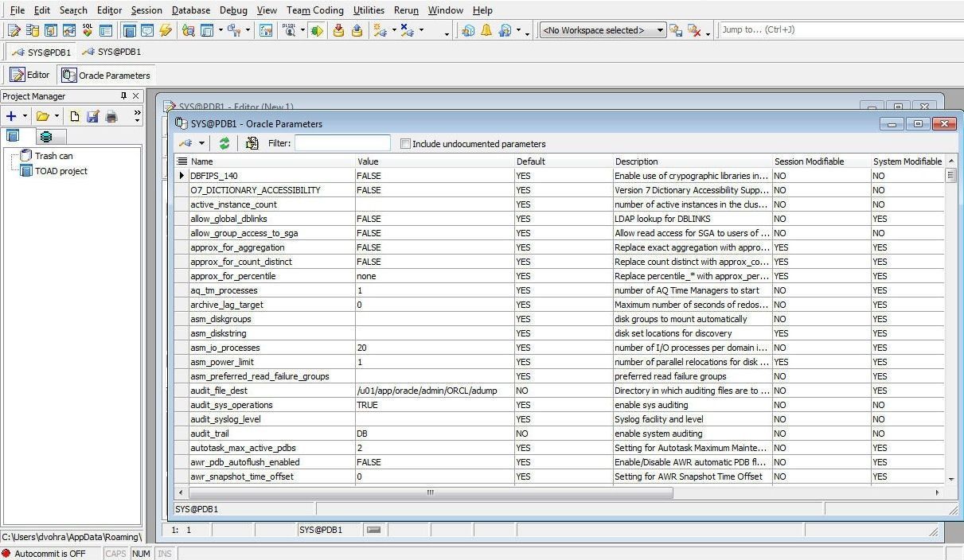Click the print icon in Project Manager toolbar
The height and width of the screenshot is (560, 964).
coord(111,116)
